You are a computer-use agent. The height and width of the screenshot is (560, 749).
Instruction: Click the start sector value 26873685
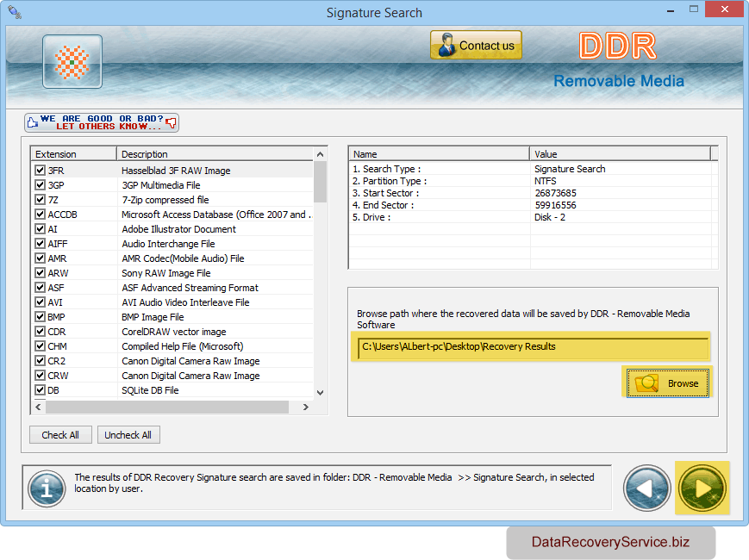(x=556, y=193)
